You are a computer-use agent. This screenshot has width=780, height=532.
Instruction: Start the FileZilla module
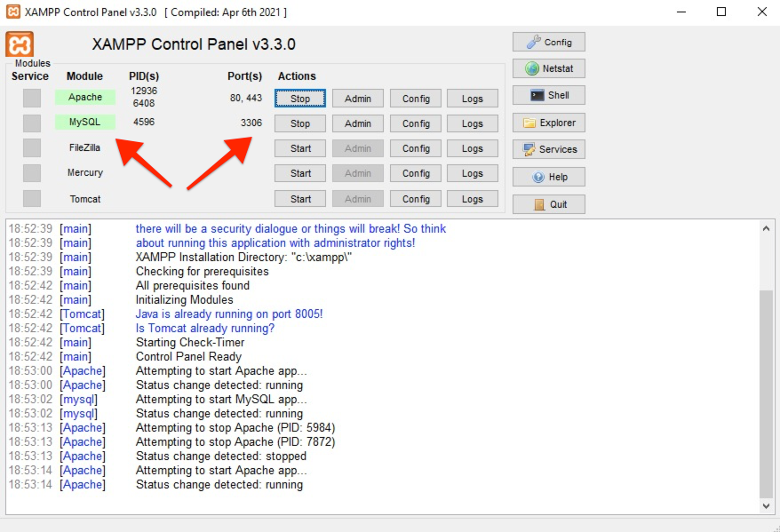[300, 148]
